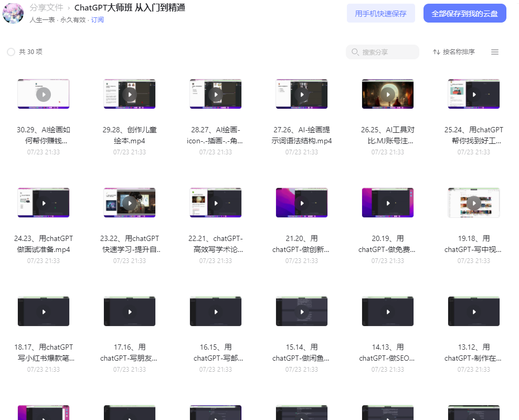Open file name 20.19、用chatGPT-做免费
Viewport: 519px width, 420px height.
tap(387, 244)
